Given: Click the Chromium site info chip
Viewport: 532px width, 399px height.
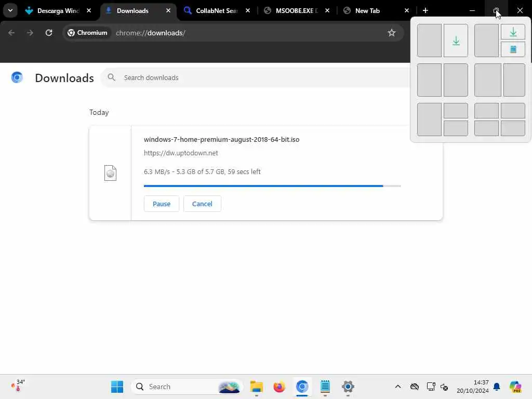Looking at the screenshot, I should coord(87,33).
